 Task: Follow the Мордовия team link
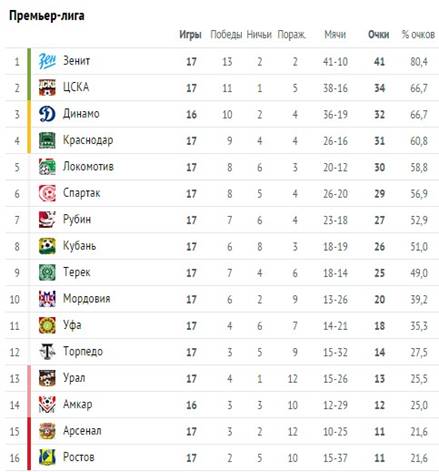point(87,298)
